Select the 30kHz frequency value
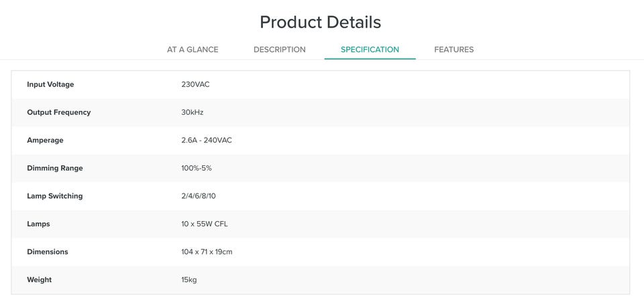This screenshot has height=301, width=644. (x=192, y=112)
